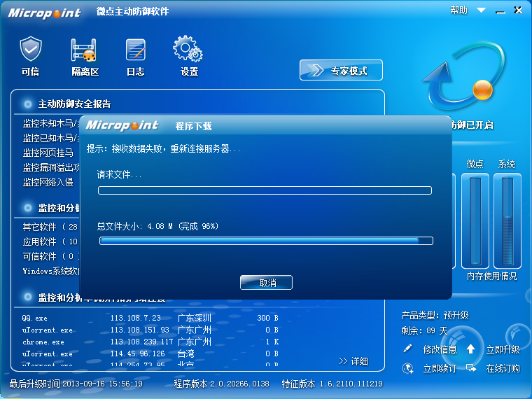Click the 立即升级 link
The width and height of the screenshot is (532, 399).
coord(503,349)
